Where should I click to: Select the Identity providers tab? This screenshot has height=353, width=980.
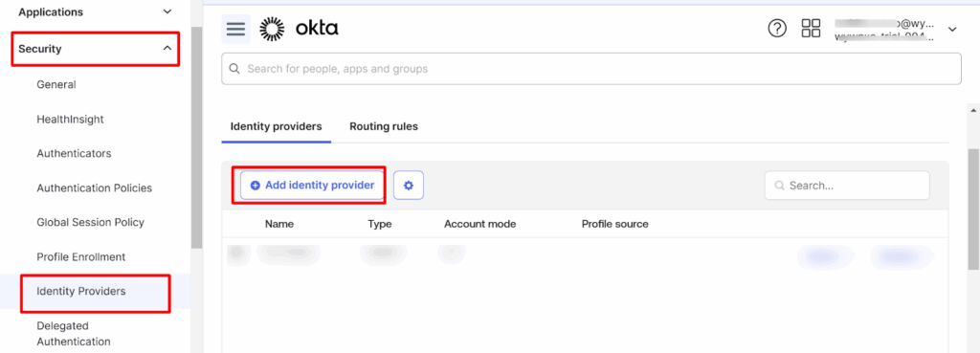tap(277, 126)
